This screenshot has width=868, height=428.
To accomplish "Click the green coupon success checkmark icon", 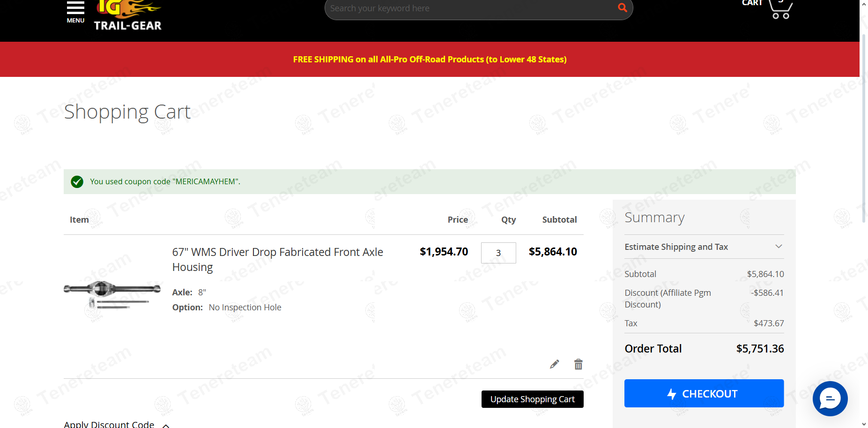I will 77,182.
